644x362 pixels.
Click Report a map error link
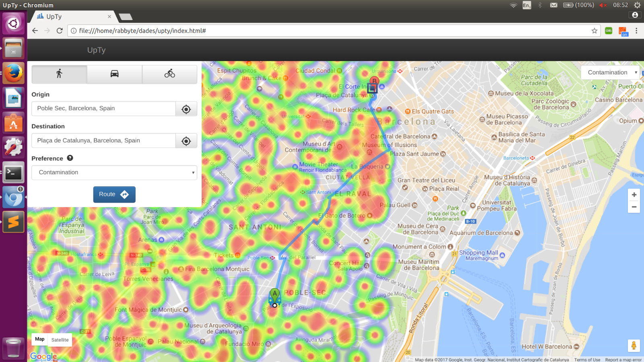(623, 360)
